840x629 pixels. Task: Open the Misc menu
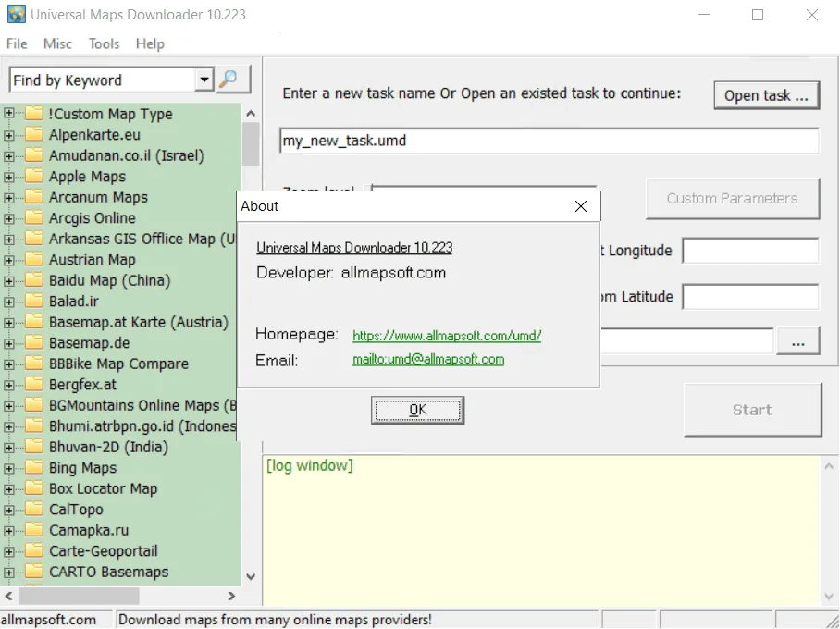[x=57, y=43]
